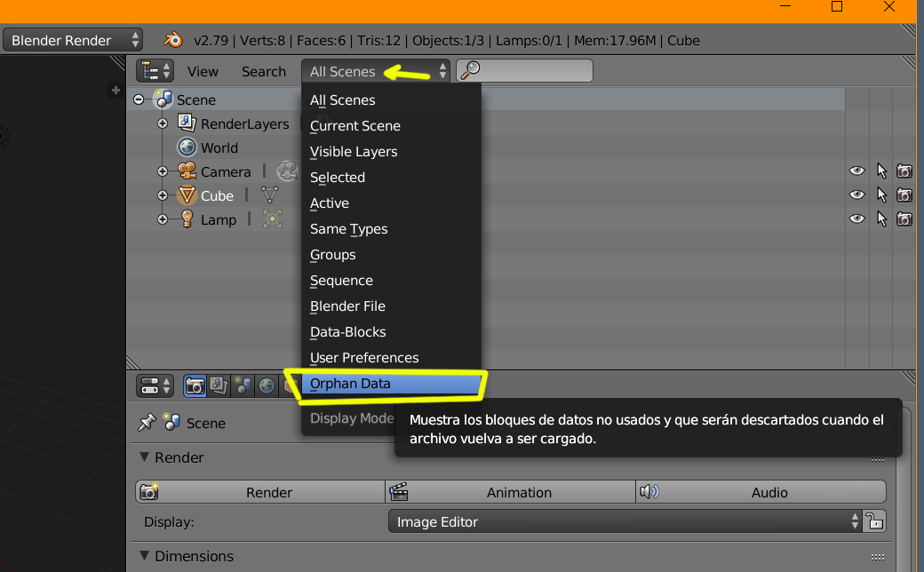Choose Active display mode
The width and height of the screenshot is (924, 572).
click(x=391, y=203)
